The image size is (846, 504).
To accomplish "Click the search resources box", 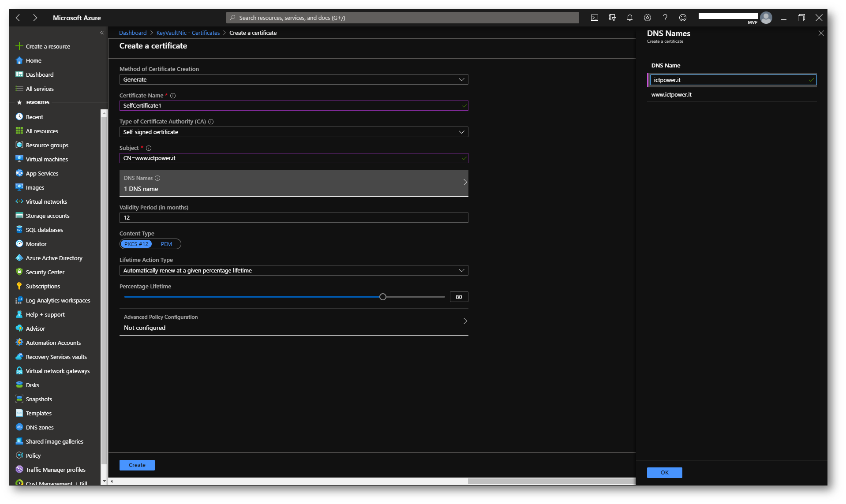I will [403, 18].
